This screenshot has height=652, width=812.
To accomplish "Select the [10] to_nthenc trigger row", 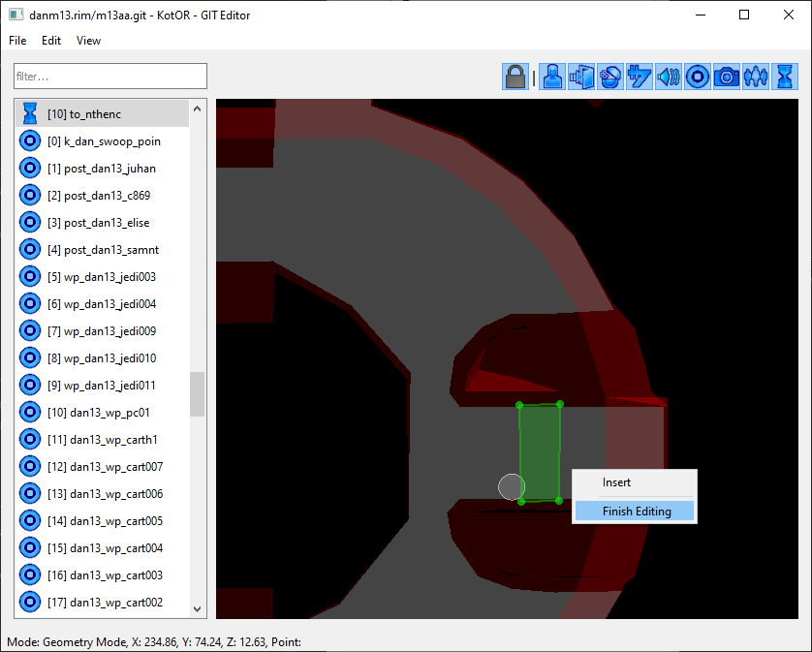I will [102, 114].
